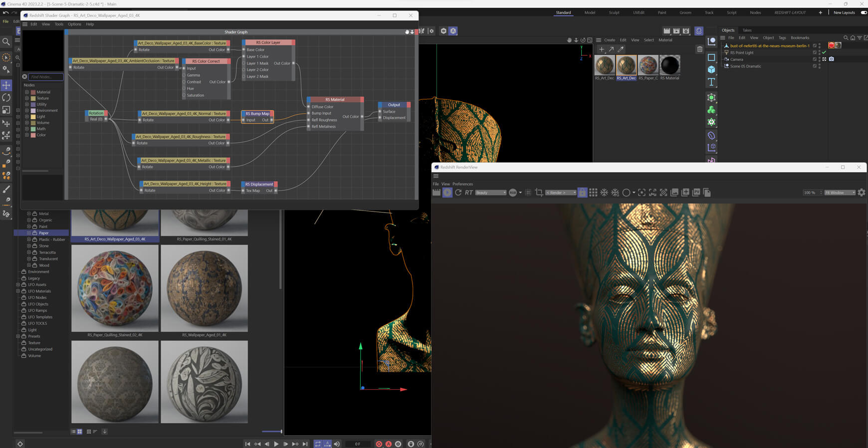Click the Cube primitive icon

tap(711, 70)
